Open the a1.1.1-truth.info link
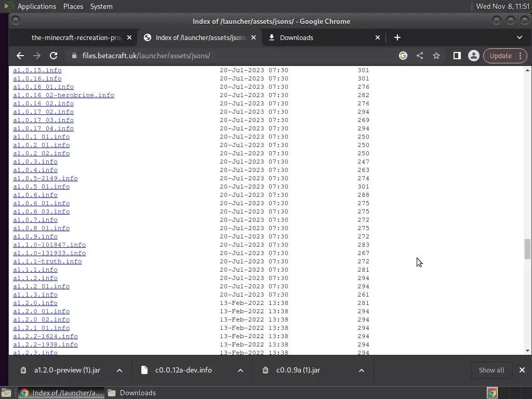Image resolution: width=532 pixels, height=399 pixels. (47, 262)
